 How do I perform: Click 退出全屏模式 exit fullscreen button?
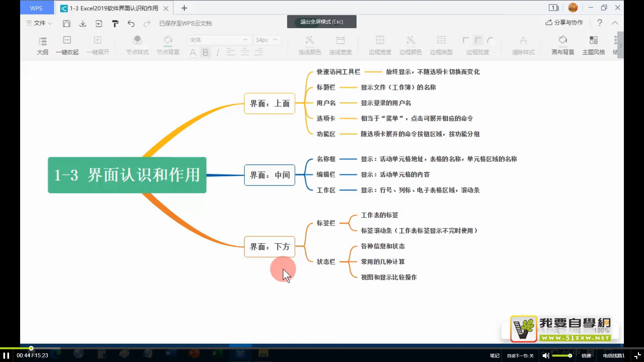pyautogui.click(x=321, y=22)
